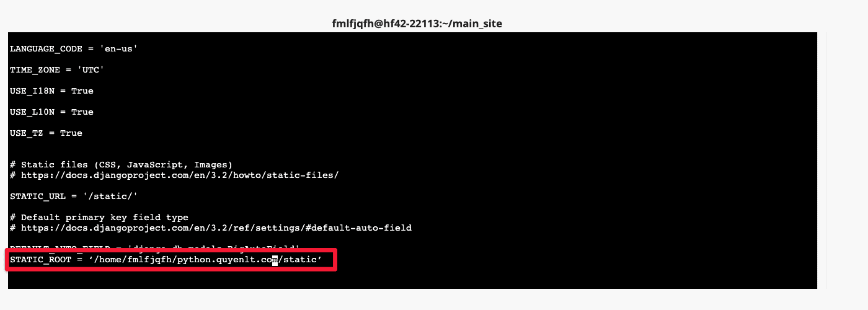The image size is (868, 310).
Task: Click the STATIC_URL variable name
Action: [38, 196]
